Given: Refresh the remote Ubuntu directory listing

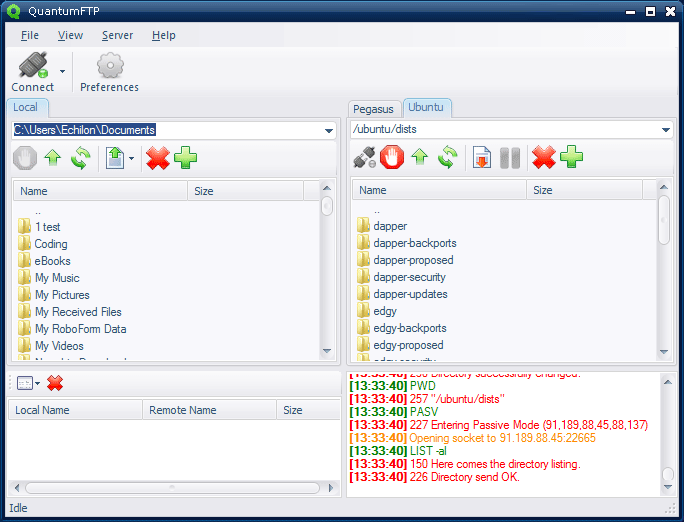Looking at the screenshot, I should click(448, 157).
